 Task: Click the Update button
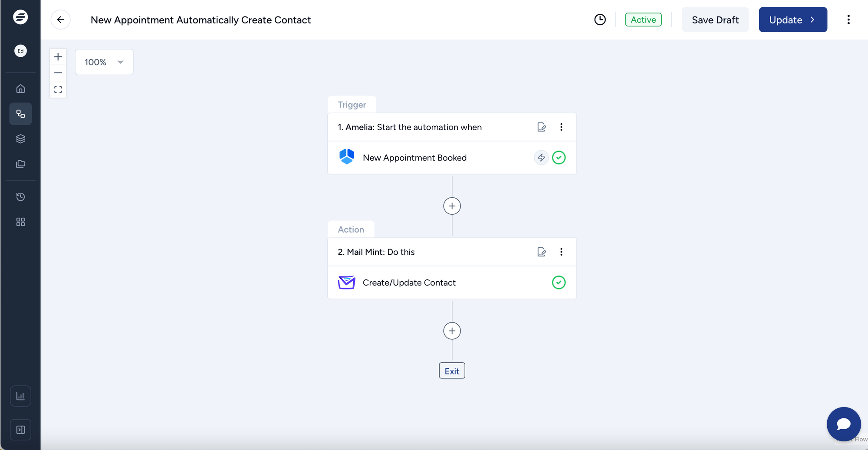coord(792,20)
